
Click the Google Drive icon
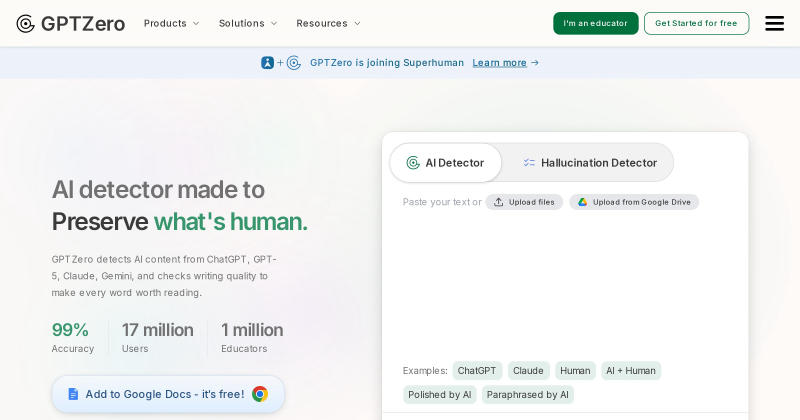coord(582,202)
